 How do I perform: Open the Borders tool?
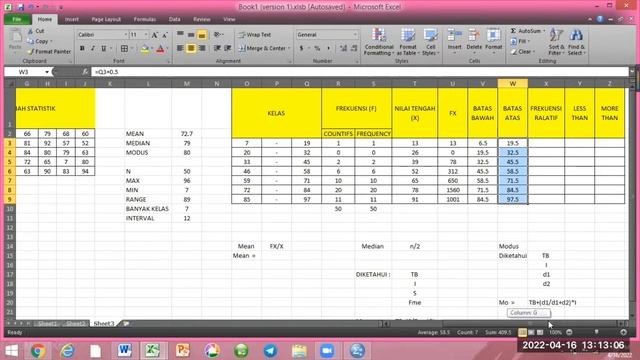[124, 49]
